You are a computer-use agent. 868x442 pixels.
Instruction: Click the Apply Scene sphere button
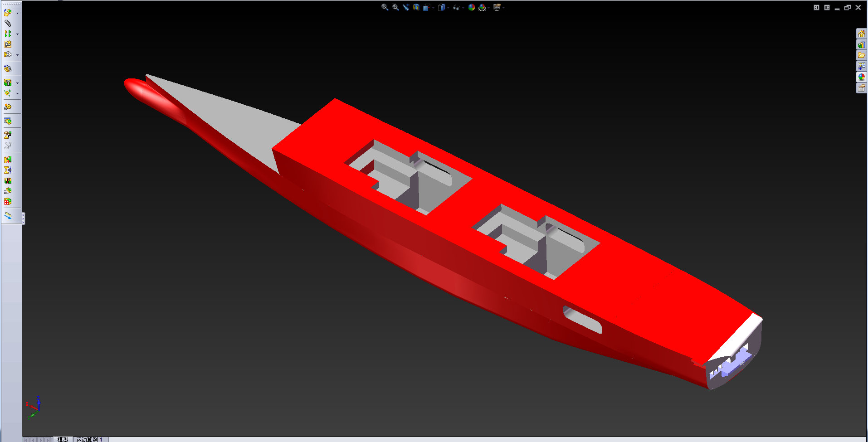tap(483, 7)
